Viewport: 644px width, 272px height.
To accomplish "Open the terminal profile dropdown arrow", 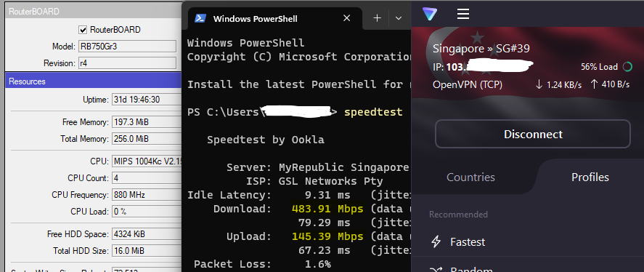I will click(x=398, y=18).
